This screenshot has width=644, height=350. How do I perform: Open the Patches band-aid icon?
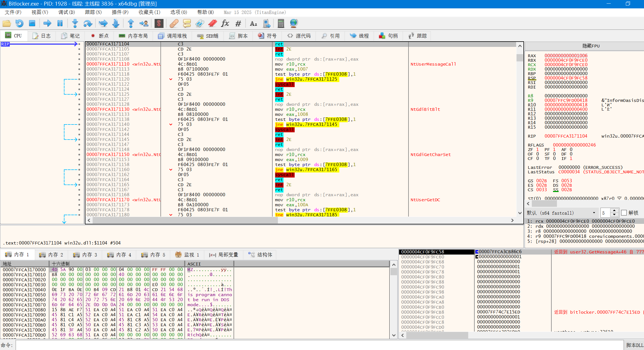point(174,23)
